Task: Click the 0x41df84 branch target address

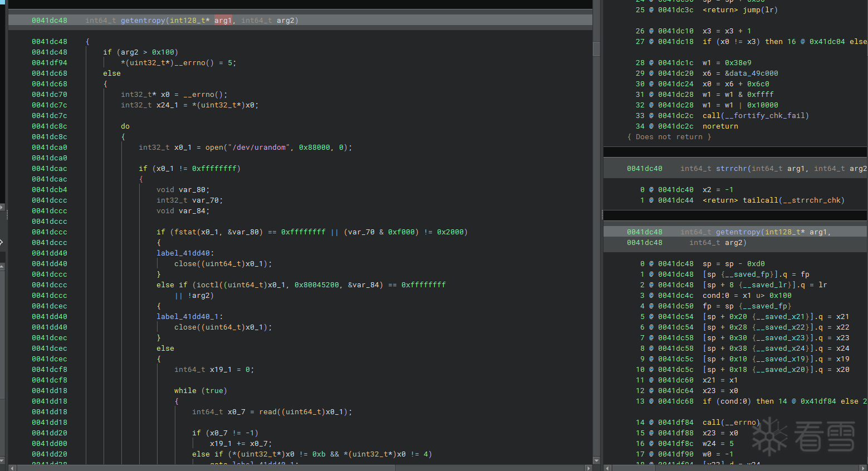Action: [818, 401]
